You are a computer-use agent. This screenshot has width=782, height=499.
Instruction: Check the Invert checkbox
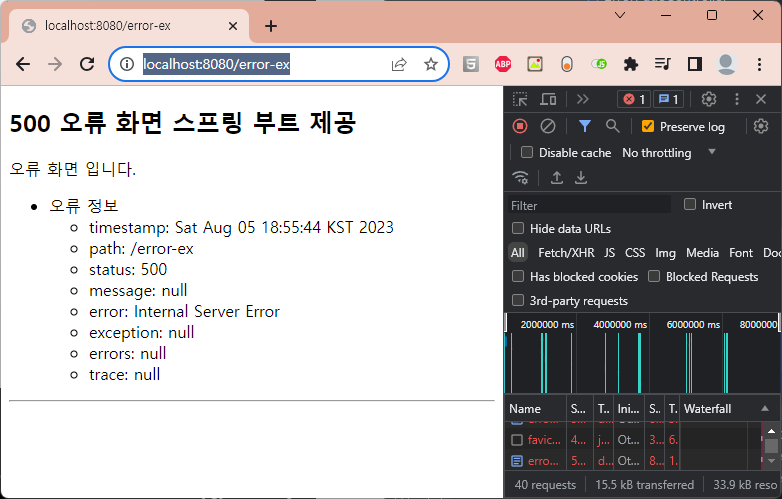click(x=690, y=204)
